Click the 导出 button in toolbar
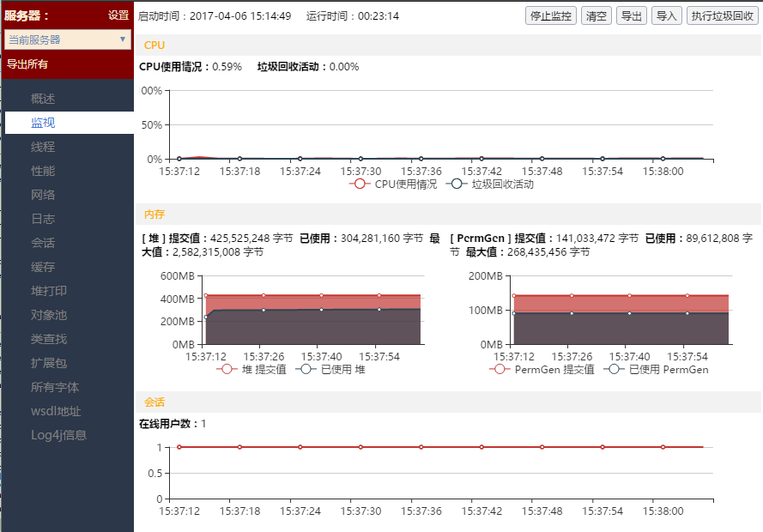 631,15
